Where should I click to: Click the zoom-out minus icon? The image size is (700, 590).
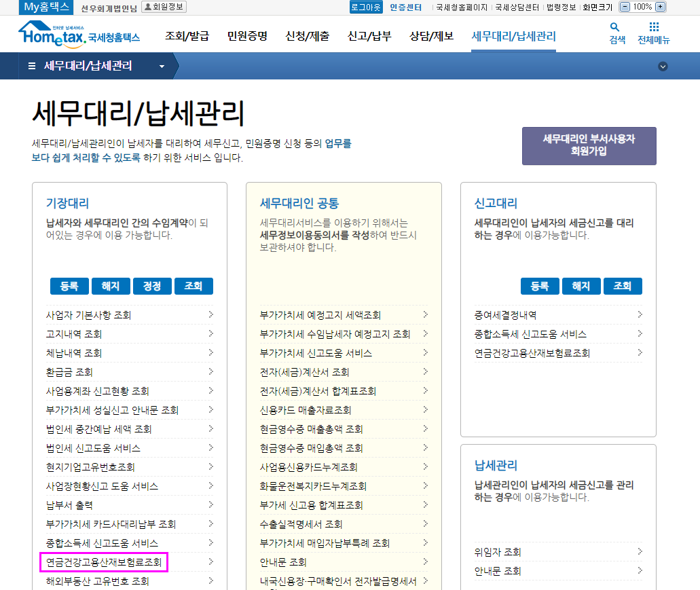pos(625,7)
